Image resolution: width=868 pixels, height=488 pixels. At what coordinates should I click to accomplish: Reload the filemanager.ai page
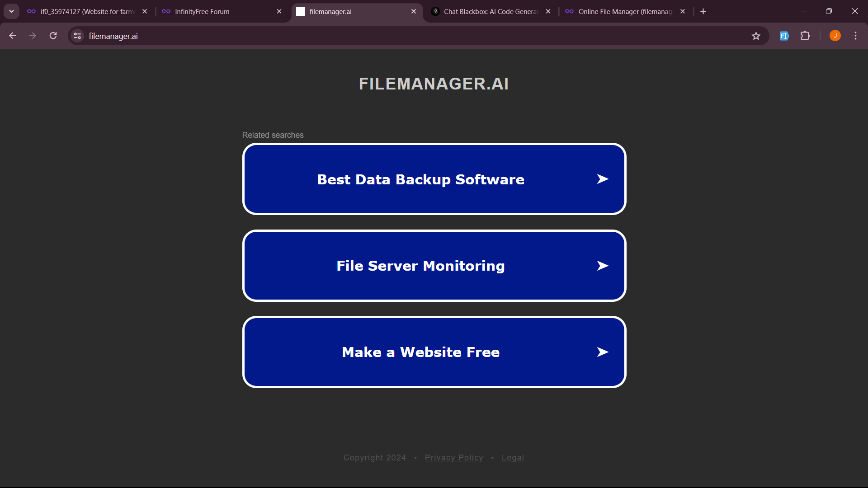point(53,36)
